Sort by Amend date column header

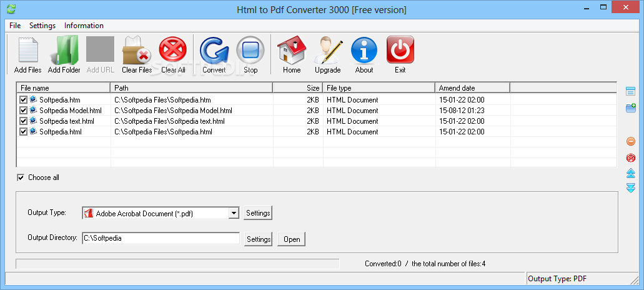[x=473, y=88]
